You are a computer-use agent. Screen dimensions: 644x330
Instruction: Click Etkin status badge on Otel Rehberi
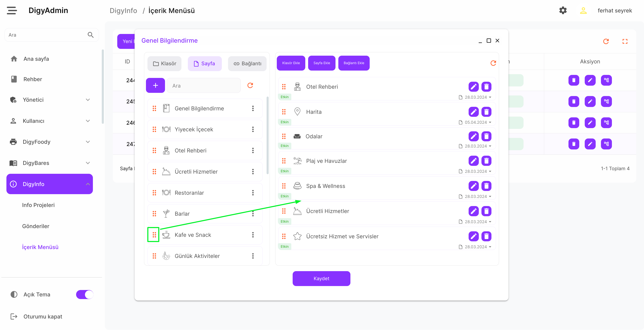pyautogui.click(x=285, y=97)
